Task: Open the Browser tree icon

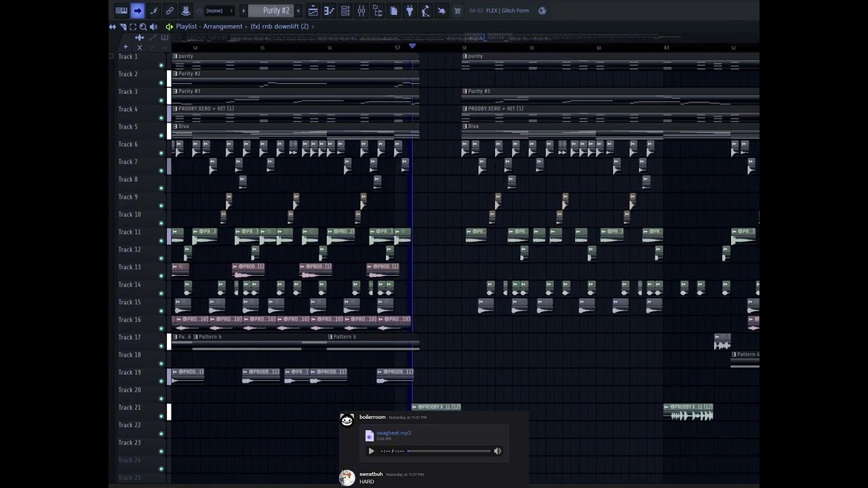Action: pos(378,10)
